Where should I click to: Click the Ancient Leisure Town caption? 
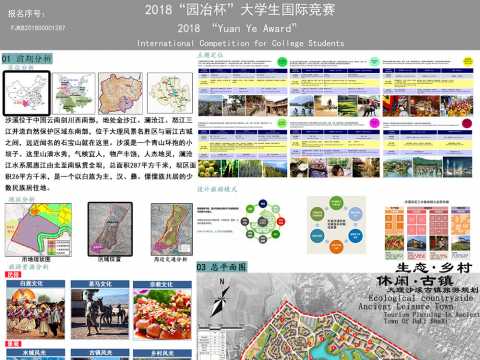406,306
